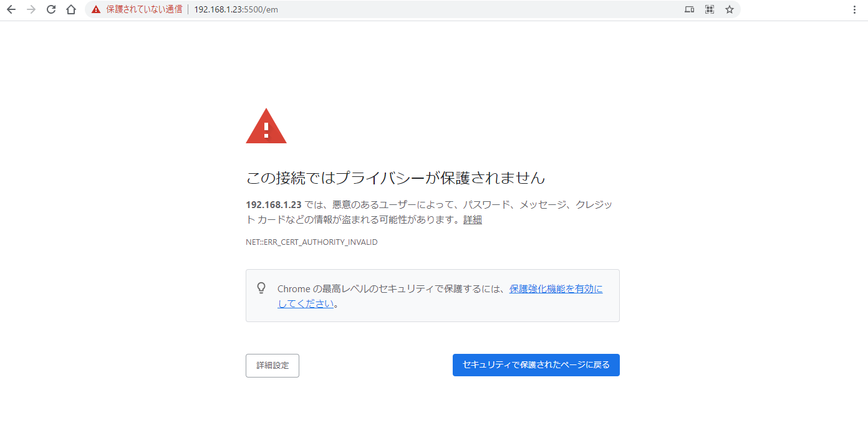
Task: Bookmark this page with the star icon
Action: (x=729, y=9)
